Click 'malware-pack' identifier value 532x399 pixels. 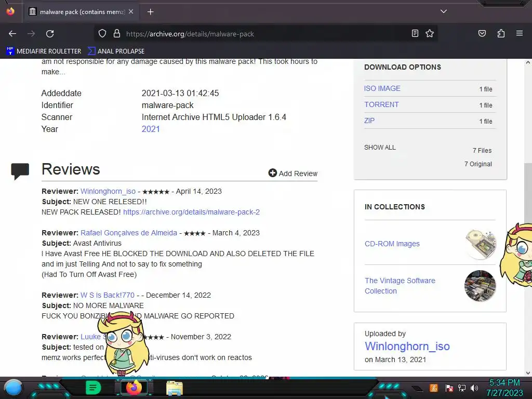[x=168, y=105]
